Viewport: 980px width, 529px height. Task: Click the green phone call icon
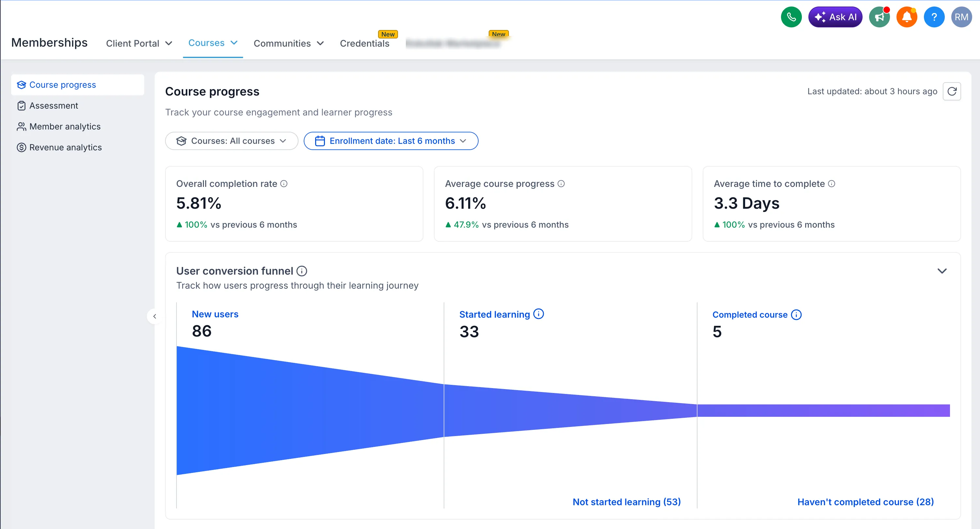791,17
